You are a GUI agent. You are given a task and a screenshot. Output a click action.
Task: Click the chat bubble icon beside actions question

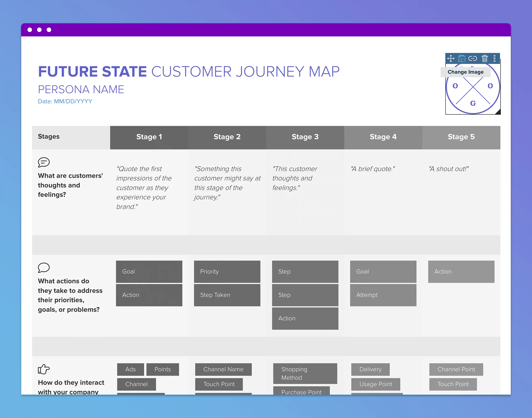pyautogui.click(x=44, y=268)
